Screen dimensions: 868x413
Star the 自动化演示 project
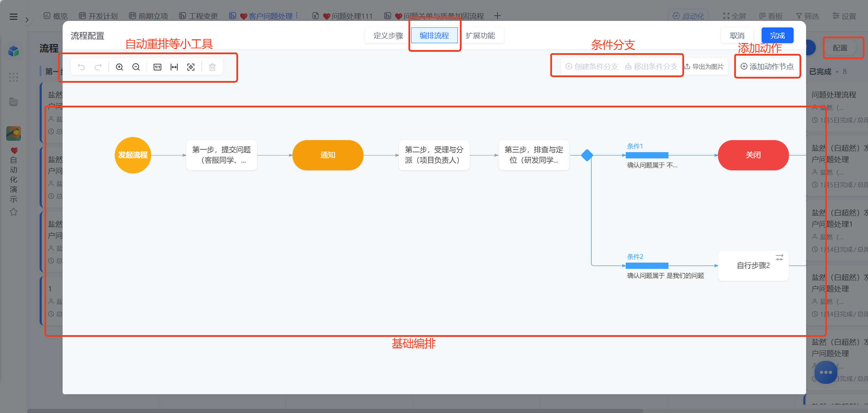tap(14, 212)
